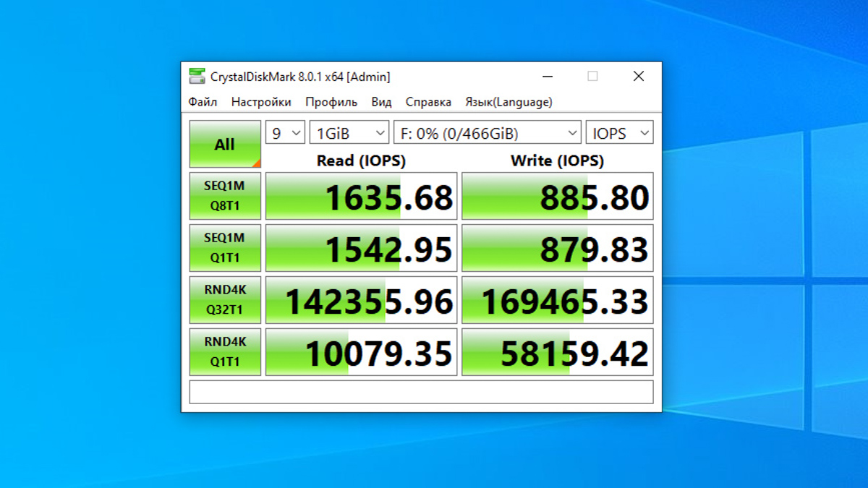Click the write value 169465.33

(558, 300)
